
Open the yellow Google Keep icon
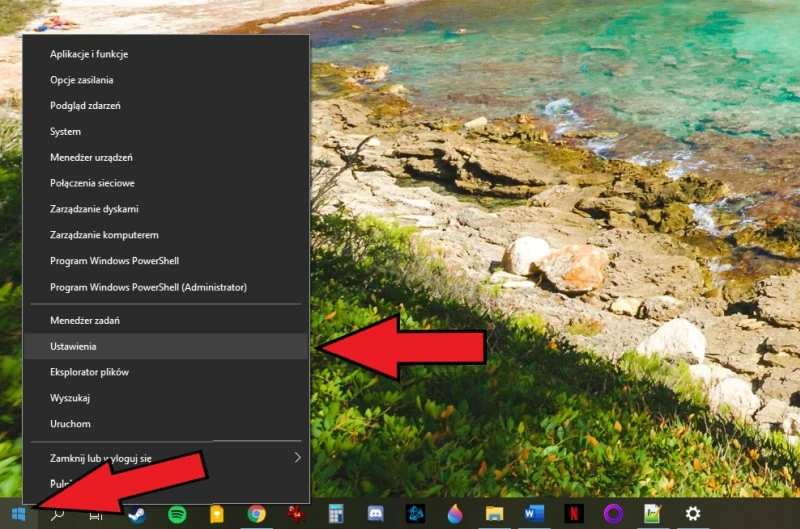pyautogui.click(x=217, y=514)
